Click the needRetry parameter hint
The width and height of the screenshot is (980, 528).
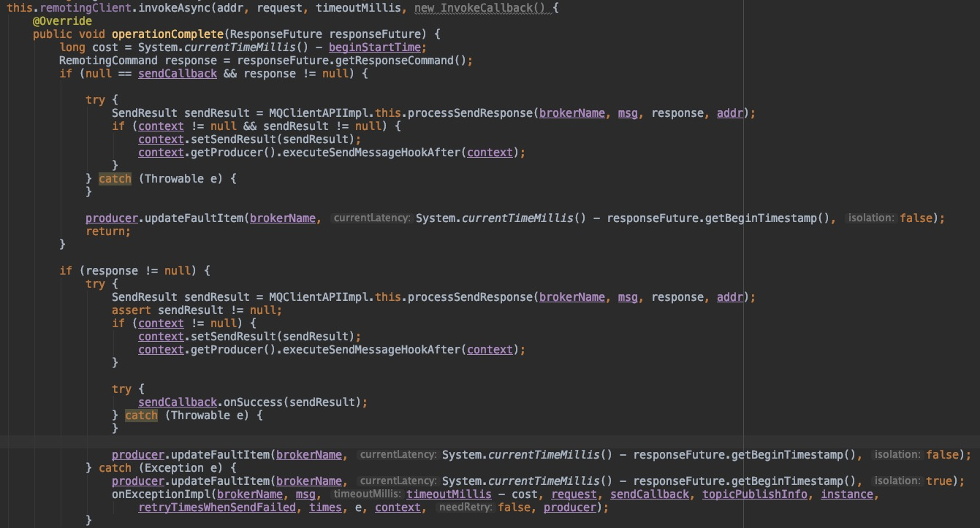(x=465, y=508)
